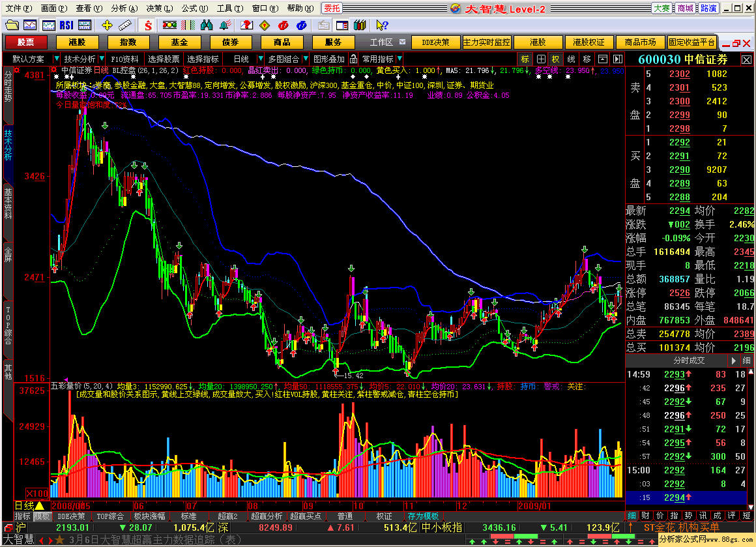Viewport: 756px width, 547px height.
Task: Expand the 常用指标 dropdown arrow
Action: click(400, 59)
